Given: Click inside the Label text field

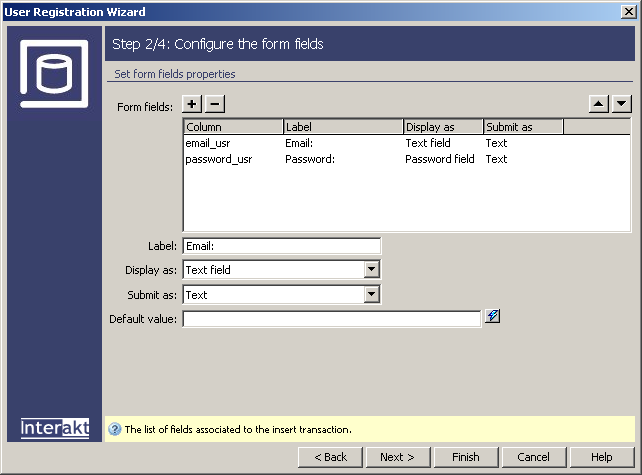Looking at the screenshot, I should pyautogui.click(x=281, y=246).
